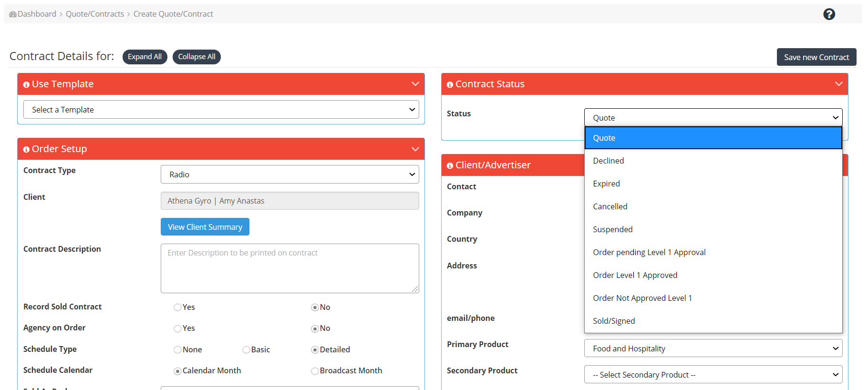Image resolution: width=868 pixels, height=390 pixels.
Task: Click the email/phone label
Action: (471, 318)
